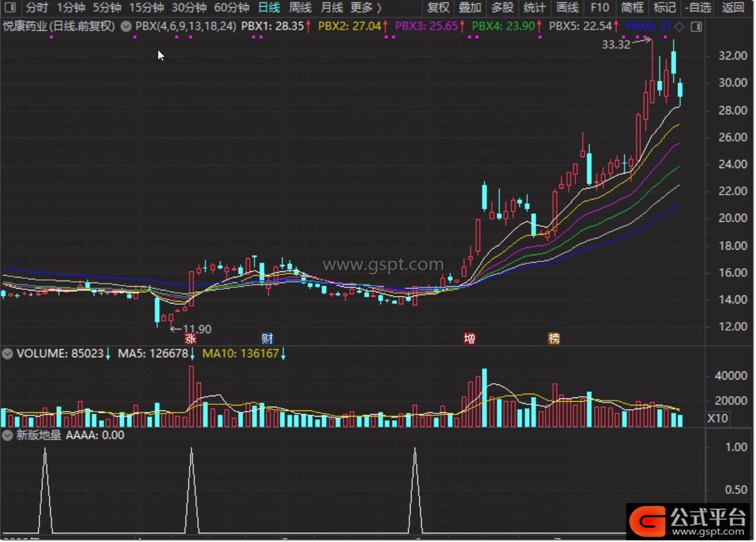Open the PBX indicator dropdown arrow
This screenshot has width=756, height=542.
(126, 27)
